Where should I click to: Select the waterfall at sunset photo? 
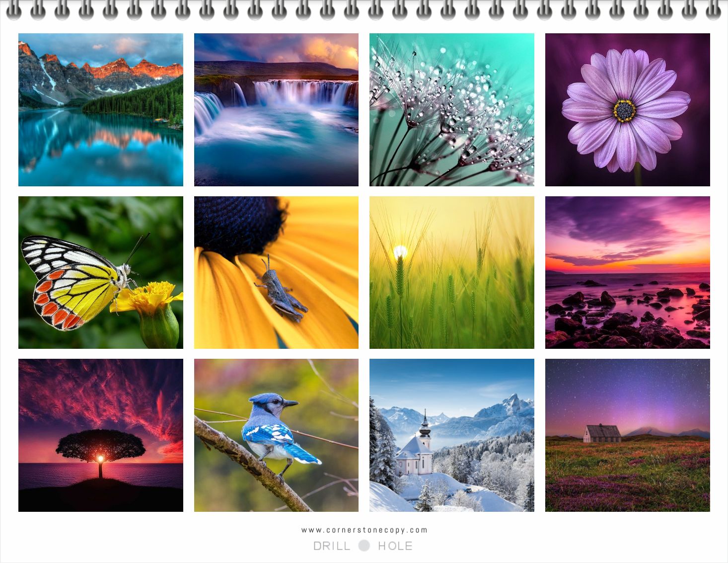click(x=276, y=110)
